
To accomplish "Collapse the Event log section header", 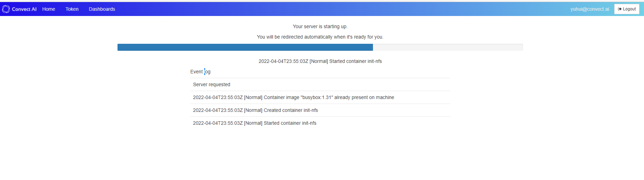I will tap(200, 72).
